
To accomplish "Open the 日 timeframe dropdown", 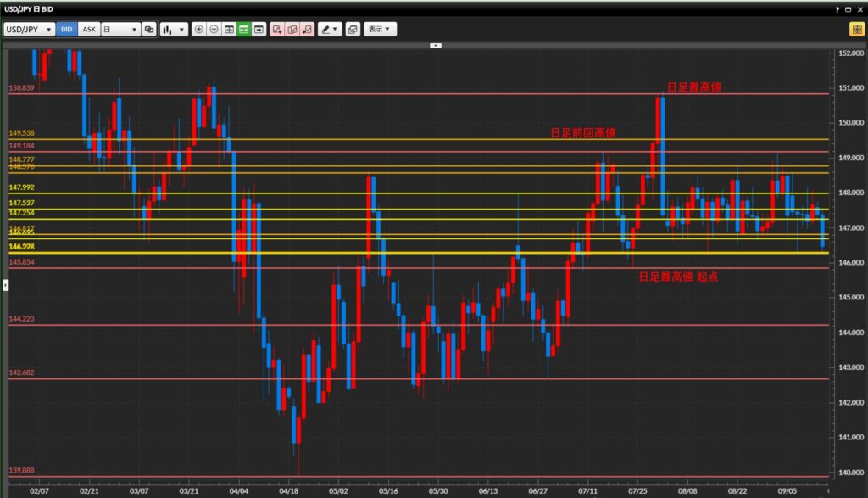I will (120, 30).
